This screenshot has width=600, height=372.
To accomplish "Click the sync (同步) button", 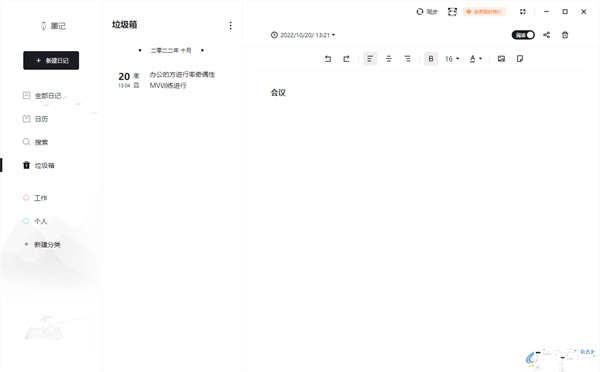I will (427, 12).
